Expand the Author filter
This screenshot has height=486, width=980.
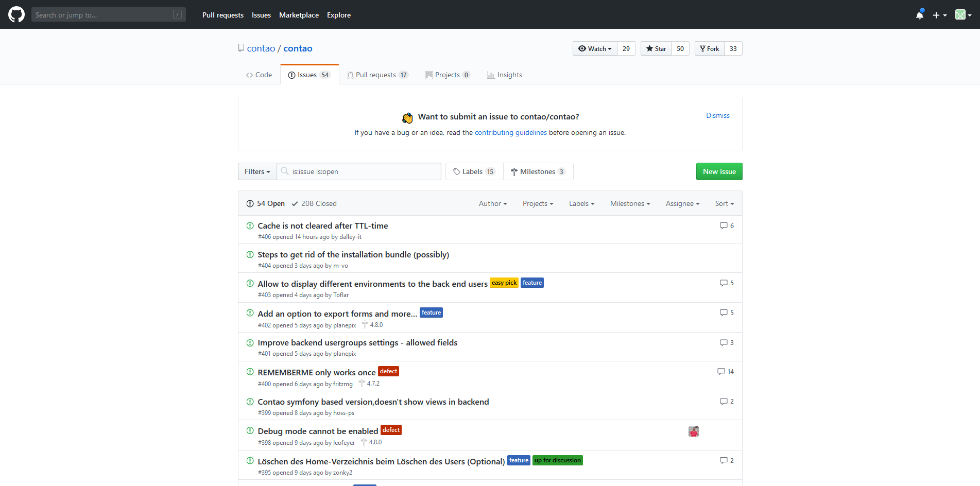pos(493,203)
